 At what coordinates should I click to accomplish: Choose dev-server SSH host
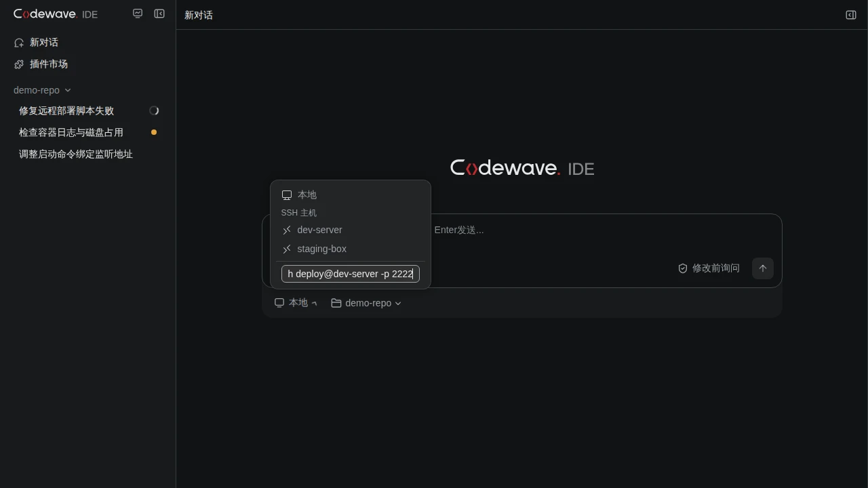pos(351,230)
